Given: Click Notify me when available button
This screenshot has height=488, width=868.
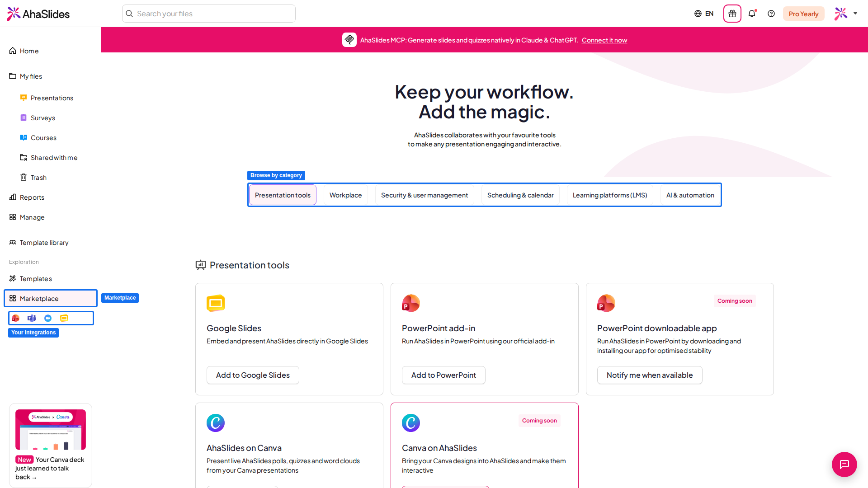Looking at the screenshot, I should point(650,375).
